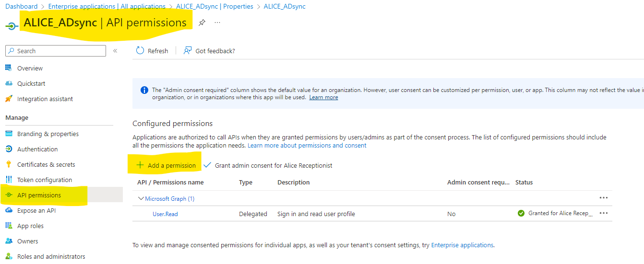Image resolution: width=644 pixels, height=264 pixels.
Task: Open the Got feedback? icon
Action: (x=188, y=51)
